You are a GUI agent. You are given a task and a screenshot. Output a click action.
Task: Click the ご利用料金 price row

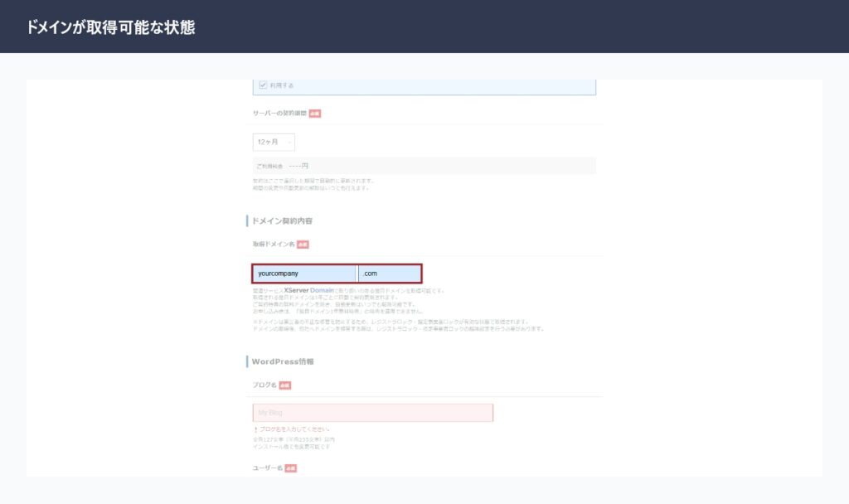[x=424, y=166]
